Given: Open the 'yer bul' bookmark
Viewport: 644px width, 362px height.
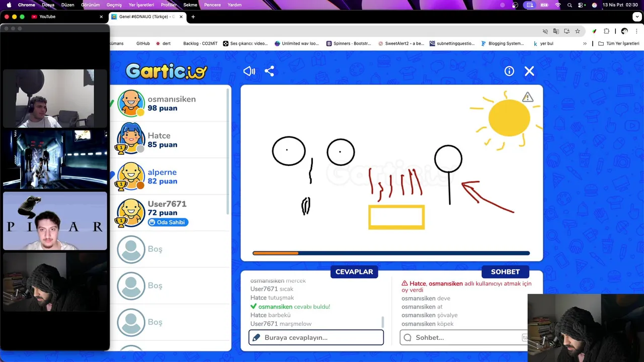Looking at the screenshot, I should pos(543,44).
